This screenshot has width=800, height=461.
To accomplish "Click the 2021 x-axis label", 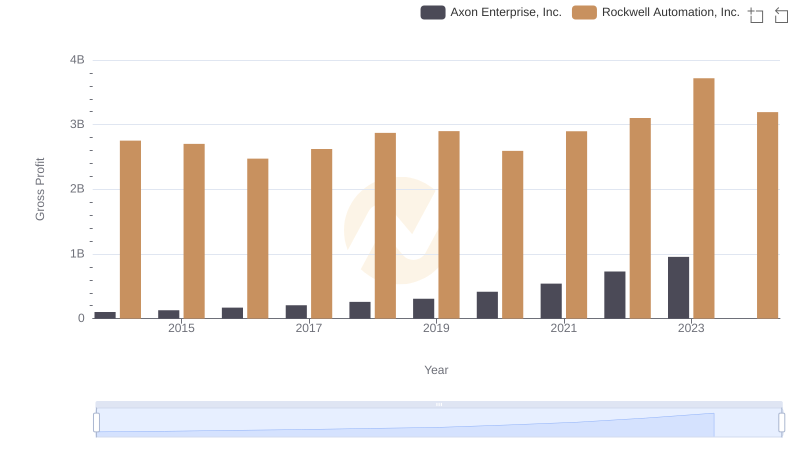I will coord(563,328).
